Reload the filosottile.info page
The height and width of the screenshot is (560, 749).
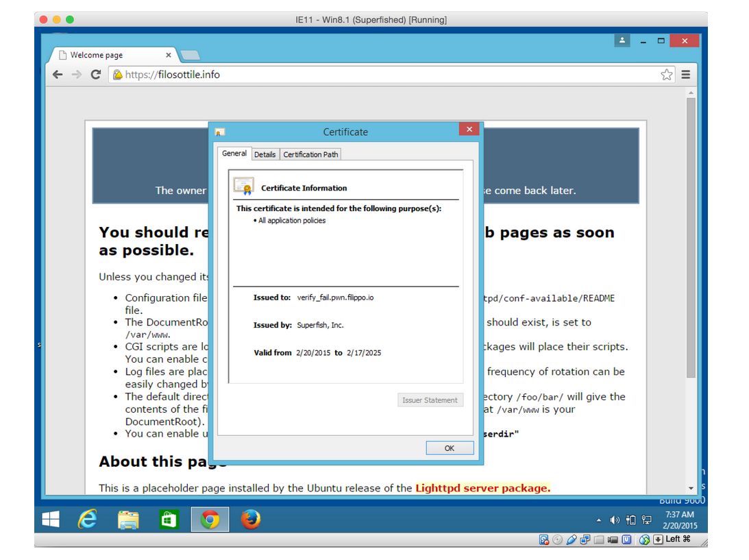pyautogui.click(x=96, y=75)
